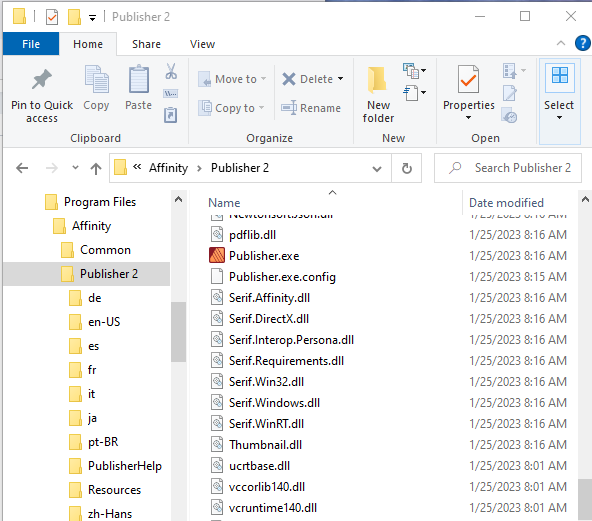592x521 pixels.
Task: Open the Delete dropdown arrow
Action: click(x=341, y=79)
